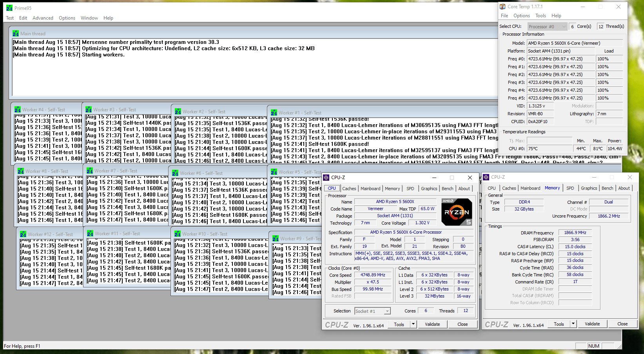Click the CAS# Latency 15.0 clocks value
The image size is (644, 354).
(575, 247)
